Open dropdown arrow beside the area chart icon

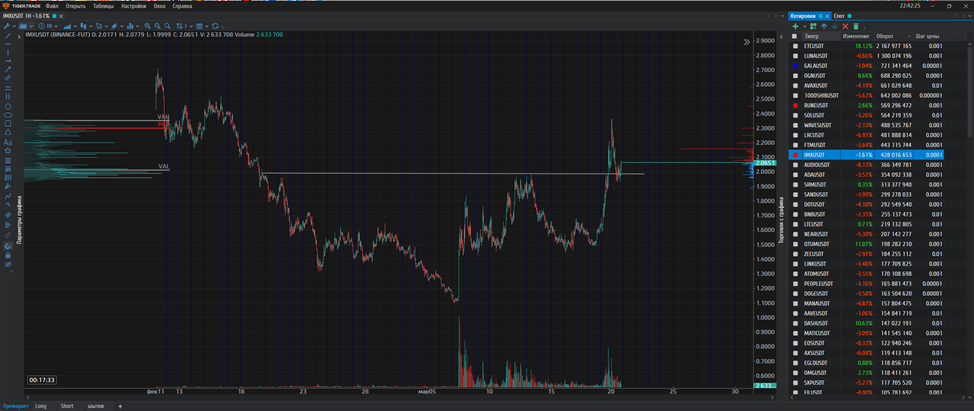(75, 27)
